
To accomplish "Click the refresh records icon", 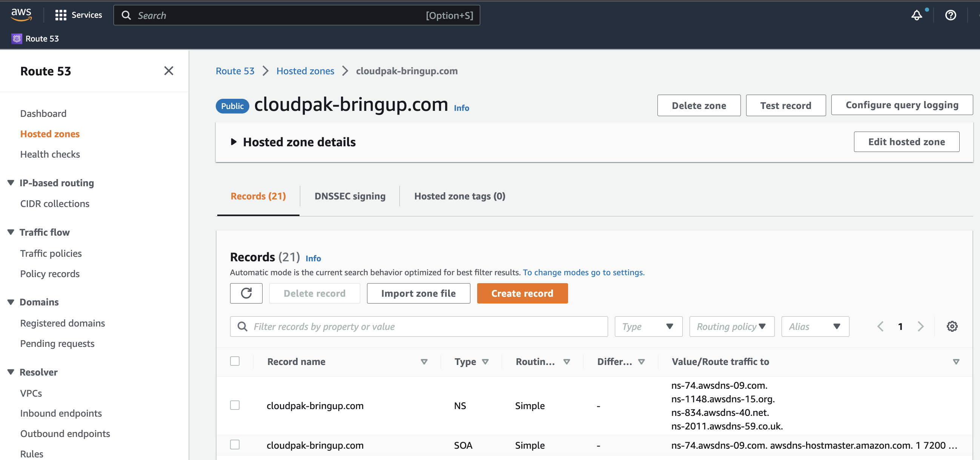I will [246, 293].
